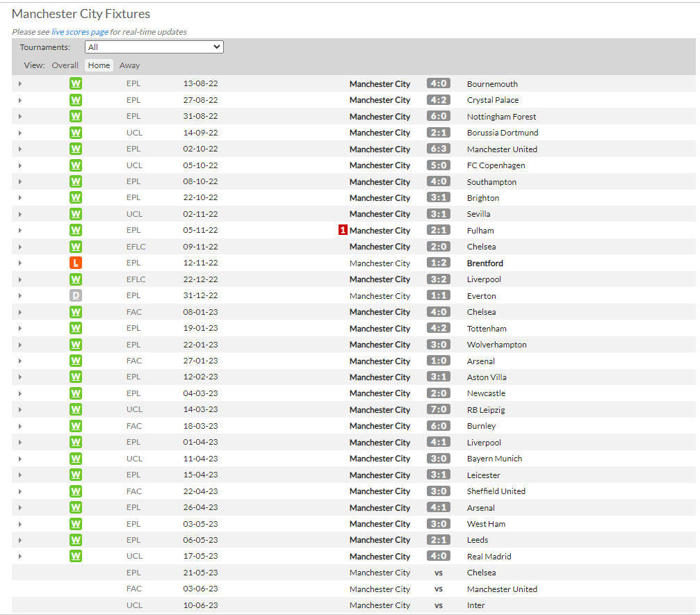The image size is (700, 615).
Task: Open the 3:2 score against Liverpool
Action: [439, 279]
